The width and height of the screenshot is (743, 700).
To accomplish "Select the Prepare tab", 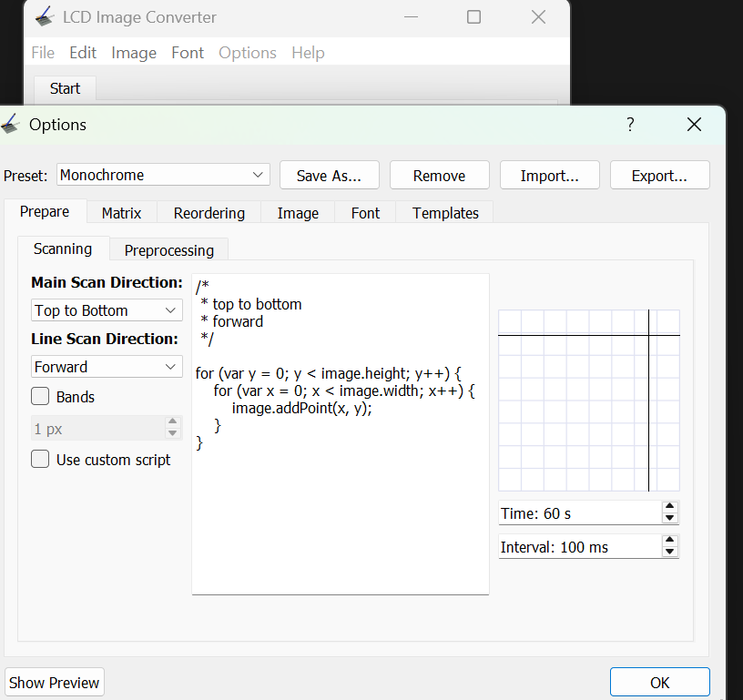I will pyautogui.click(x=45, y=211).
